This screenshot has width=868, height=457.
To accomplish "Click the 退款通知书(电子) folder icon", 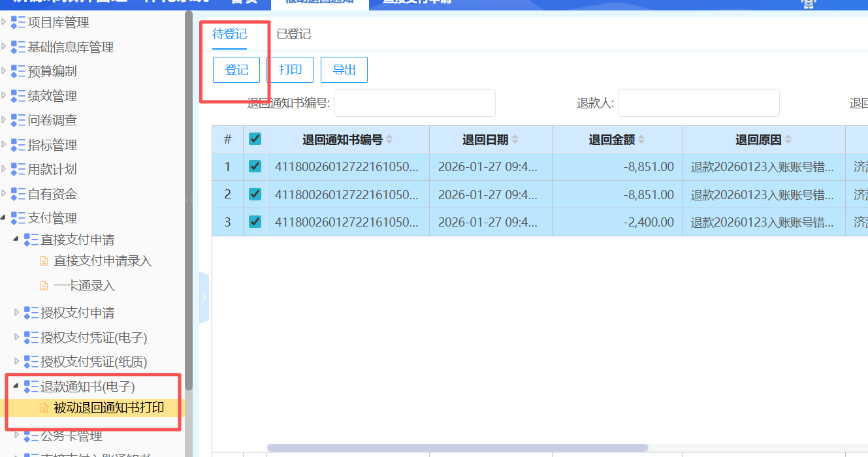I will 31,386.
